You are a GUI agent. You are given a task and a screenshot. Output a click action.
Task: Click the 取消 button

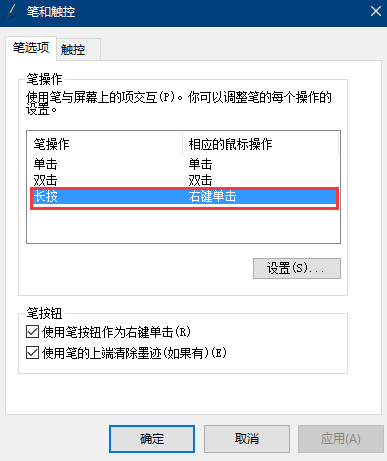tap(247, 439)
